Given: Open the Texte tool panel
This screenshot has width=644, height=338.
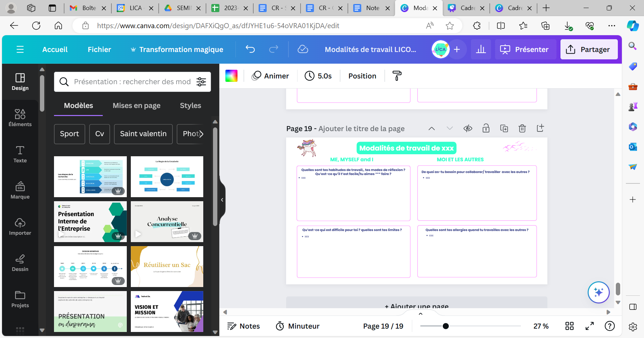Looking at the screenshot, I should tap(20, 154).
